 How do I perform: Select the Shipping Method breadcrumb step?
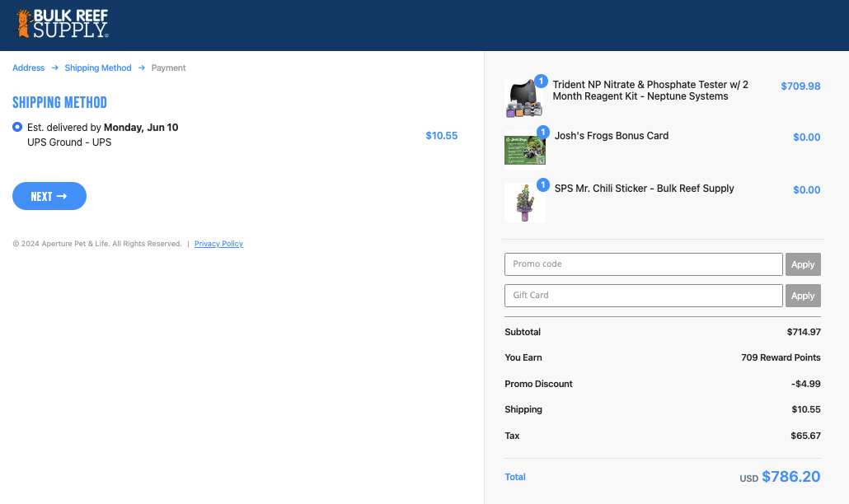click(x=98, y=68)
